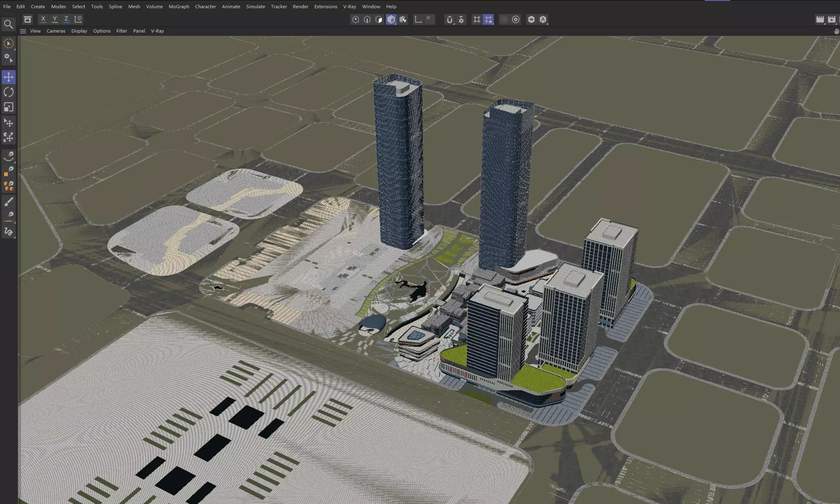
Task: Select the Scale tool
Action: (x=8, y=107)
